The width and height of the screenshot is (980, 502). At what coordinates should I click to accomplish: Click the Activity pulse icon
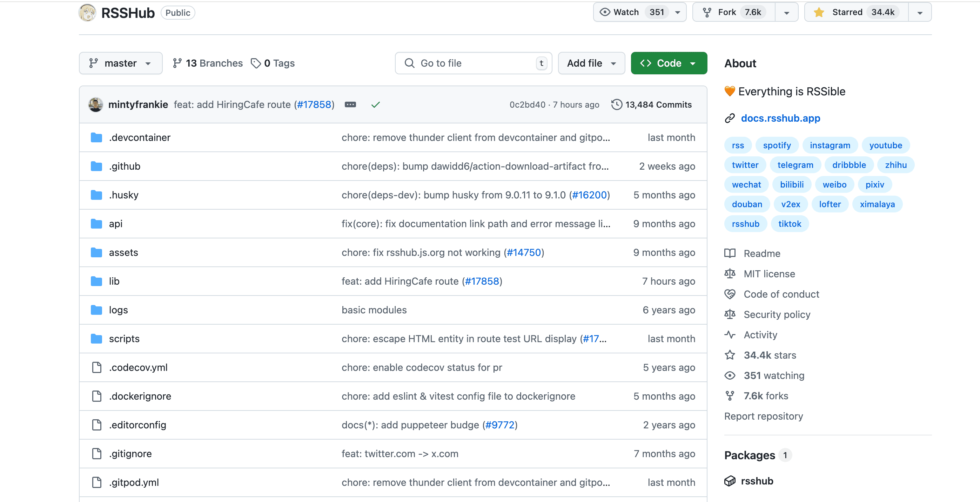point(730,335)
